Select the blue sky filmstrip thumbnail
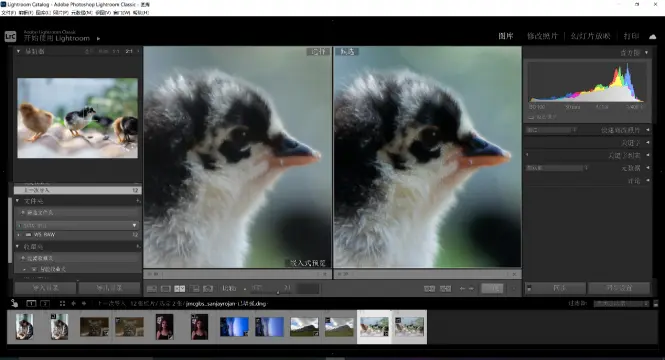Screen dimensions: 665x360 click(x=234, y=327)
